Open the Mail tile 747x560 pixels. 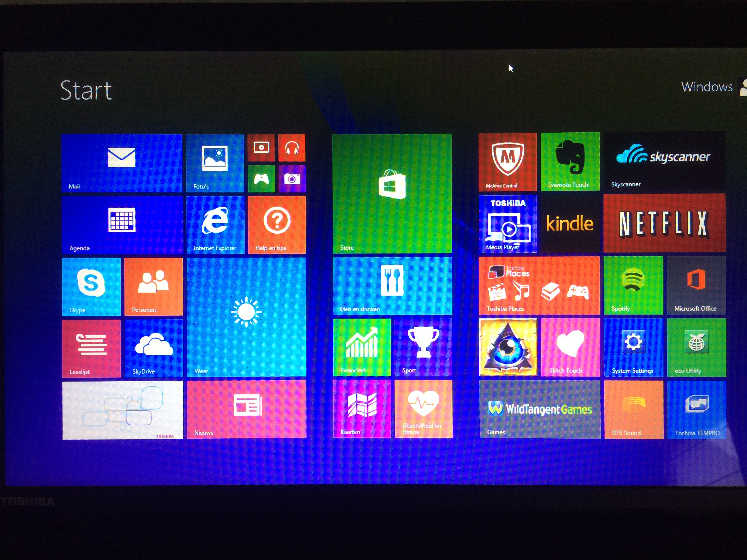coord(122,163)
